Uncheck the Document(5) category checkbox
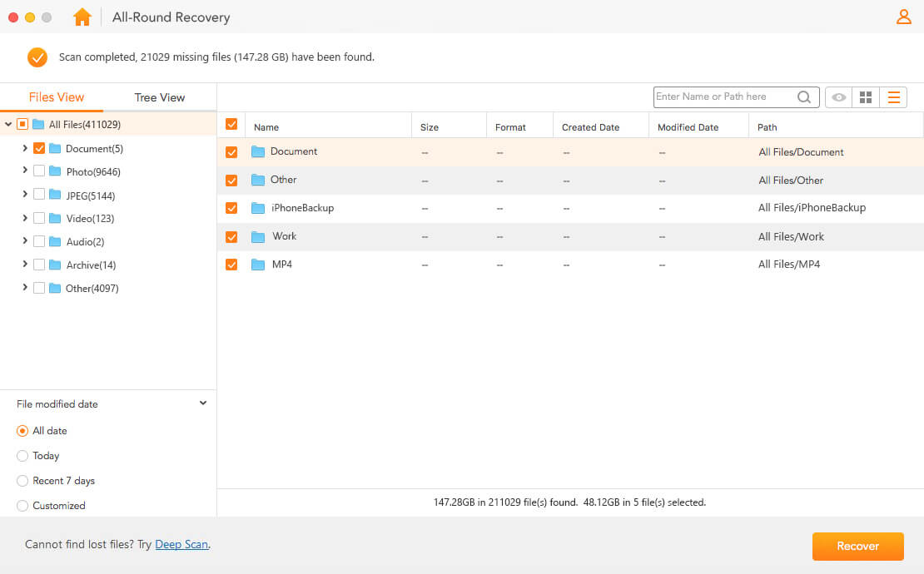924x574 pixels. click(39, 149)
